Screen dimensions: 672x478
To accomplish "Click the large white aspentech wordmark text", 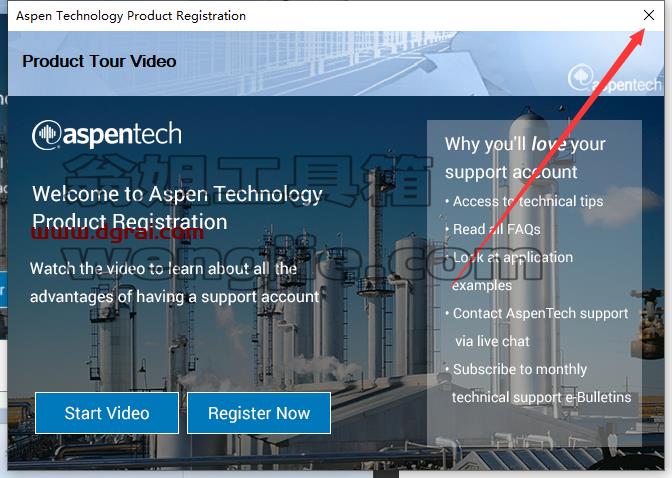I will [122, 134].
